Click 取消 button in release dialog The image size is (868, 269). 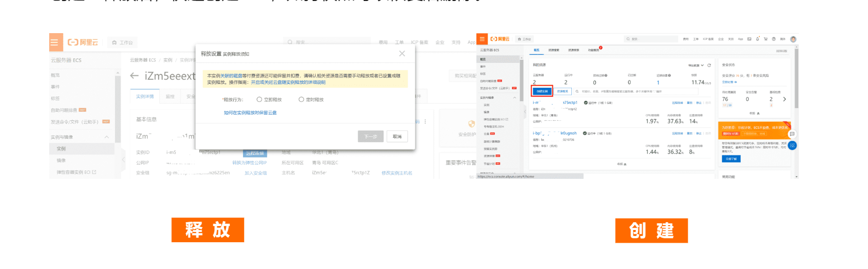coord(397,136)
